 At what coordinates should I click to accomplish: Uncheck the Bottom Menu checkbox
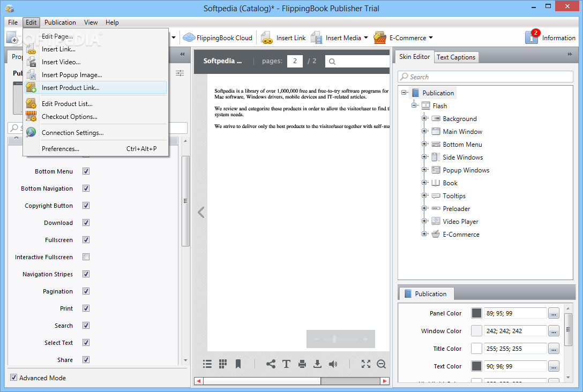86,171
